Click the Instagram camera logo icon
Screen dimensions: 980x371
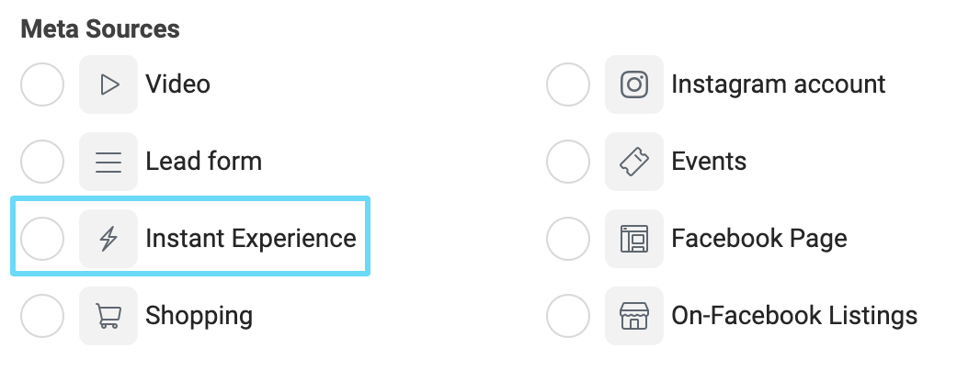click(x=634, y=84)
